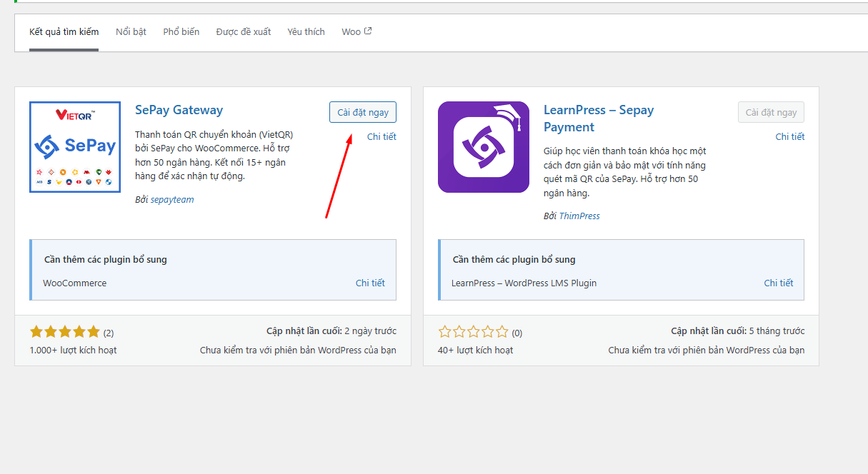
Task: Click the (0) rating count of LearnPress
Action: (x=517, y=333)
